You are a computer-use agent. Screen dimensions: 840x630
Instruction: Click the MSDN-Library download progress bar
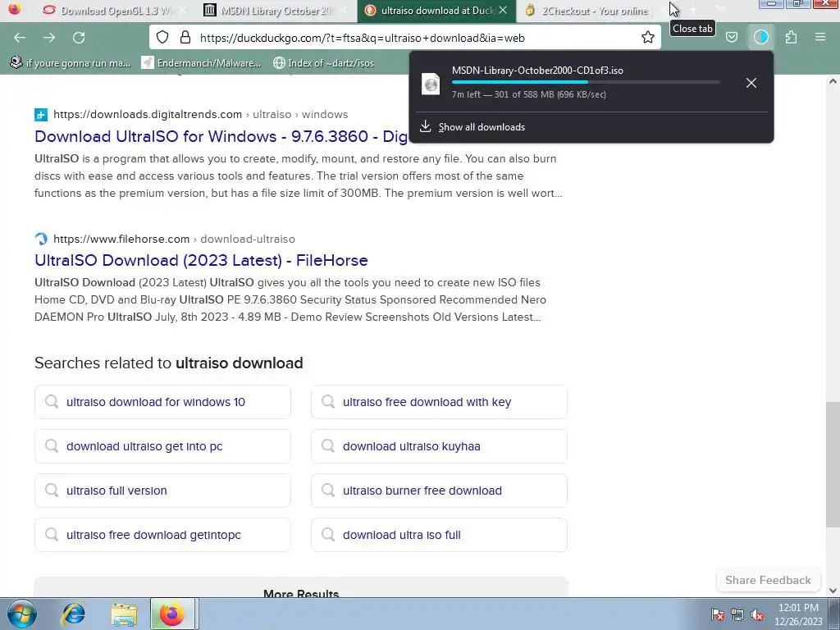click(x=586, y=82)
